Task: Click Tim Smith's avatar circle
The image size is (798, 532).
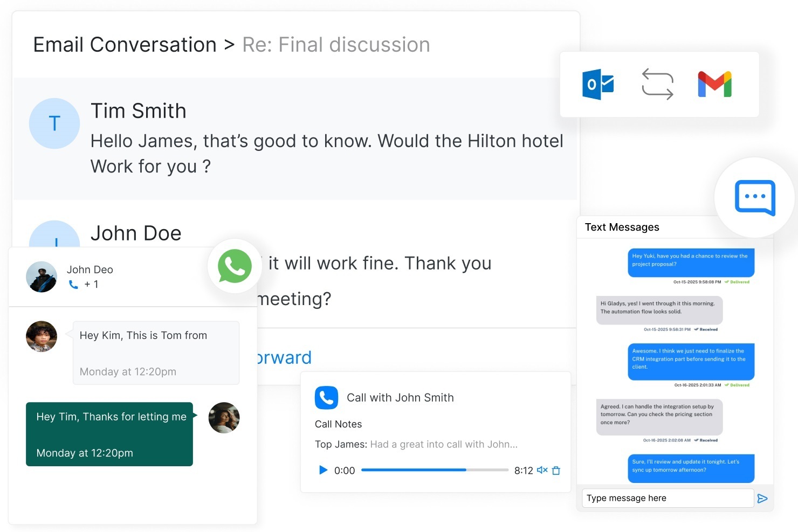Action: tap(54, 123)
